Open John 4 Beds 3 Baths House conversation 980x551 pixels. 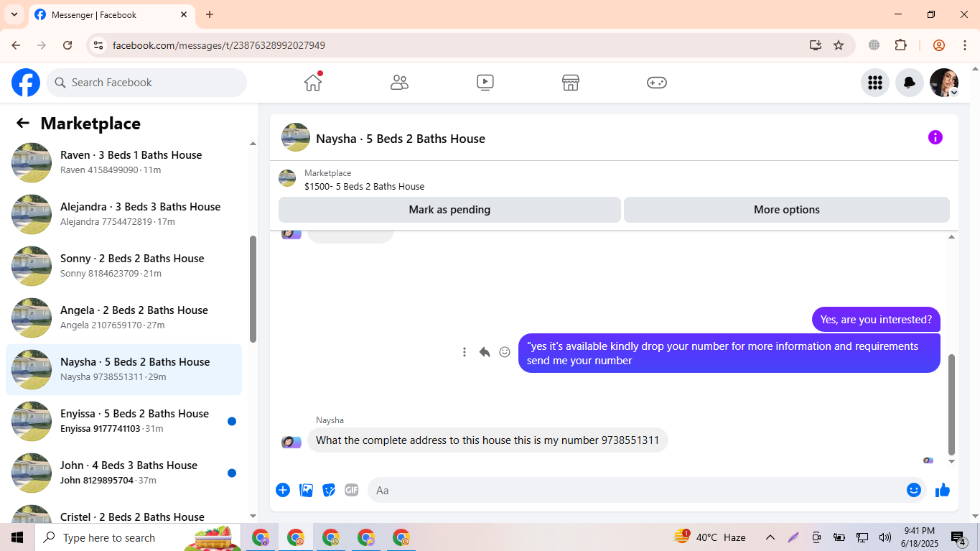(x=123, y=473)
